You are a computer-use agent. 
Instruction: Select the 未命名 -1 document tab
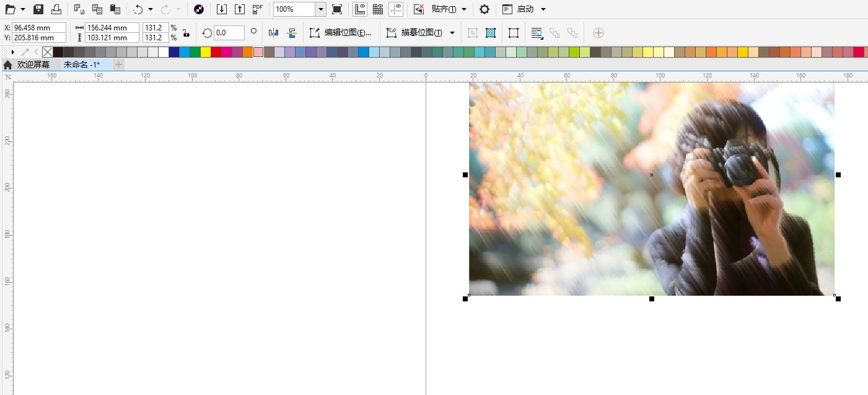coord(82,64)
